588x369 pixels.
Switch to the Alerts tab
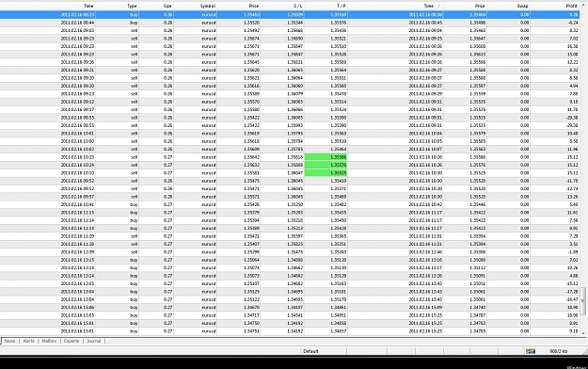coord(28,341)
